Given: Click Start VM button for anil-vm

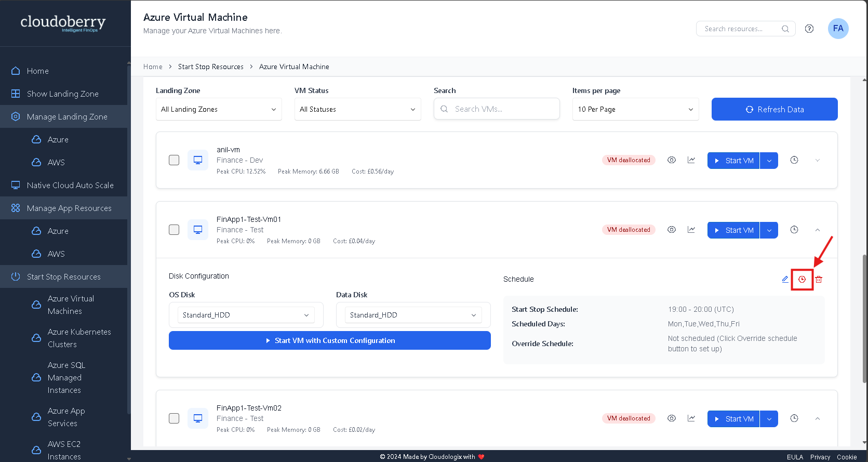Looking at the screenshot, I should tap(733, 161).
